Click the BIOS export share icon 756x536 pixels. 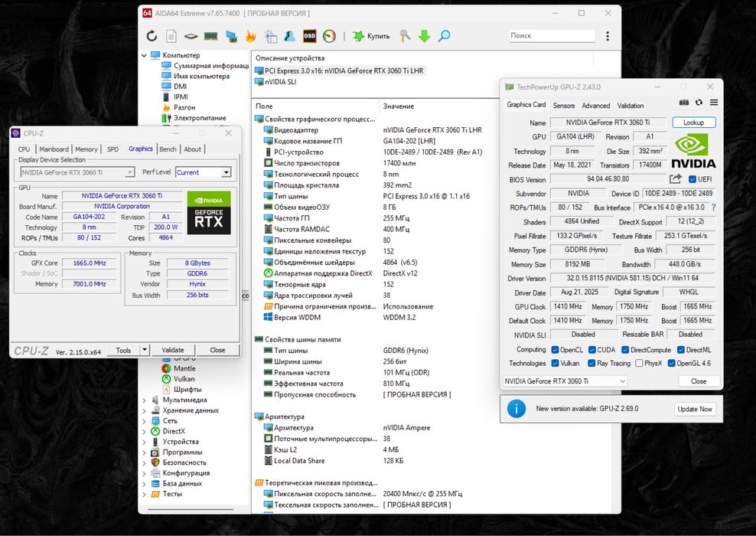676,179
